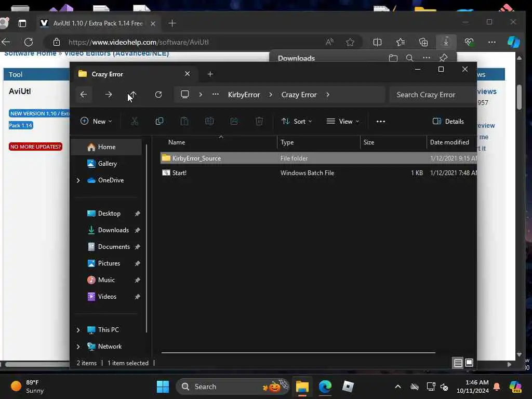Screen dimensions: 532x399
Task: Sort by the Type column header
Action: click(x=318, y=142)
